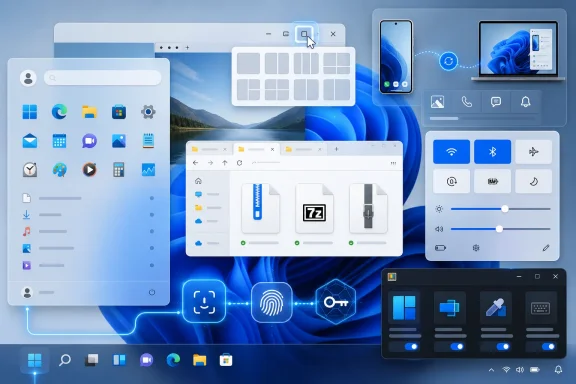Choose the three-column snap layout
This screenshot has width=576, height=384.
tap(306, 63)
